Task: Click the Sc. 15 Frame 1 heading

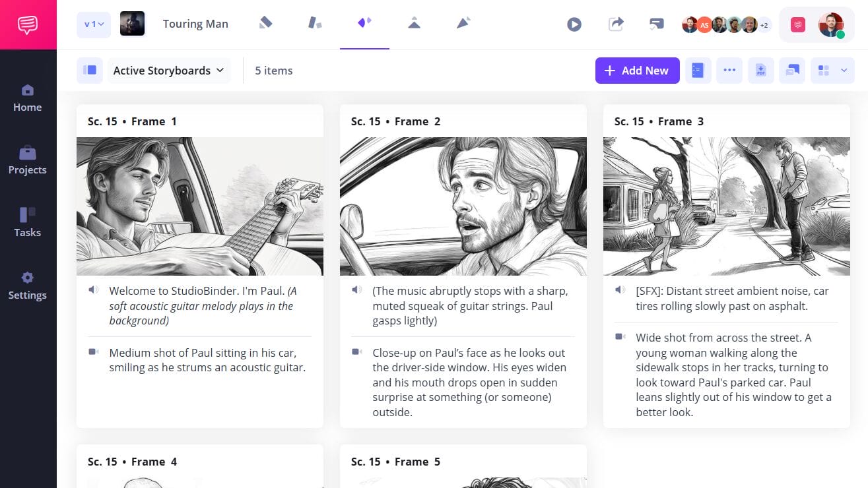Action: pyautogui.click(x=132, y=121)
